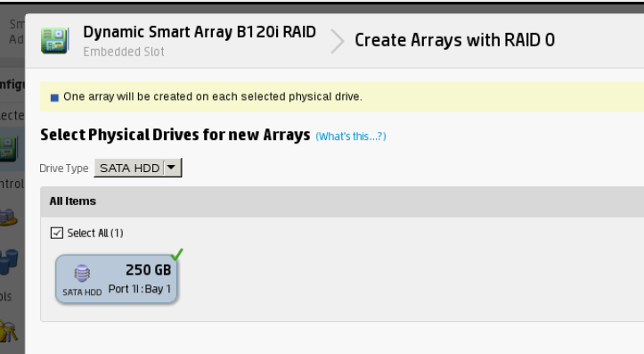Click the One array will be created notice text
The height and width of the screenshot is (354, 644).
[x=213, y=96]
